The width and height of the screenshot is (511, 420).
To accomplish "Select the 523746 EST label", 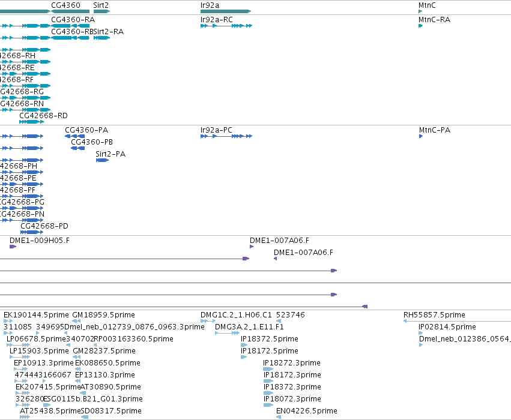I will click(x=291, y=315).
